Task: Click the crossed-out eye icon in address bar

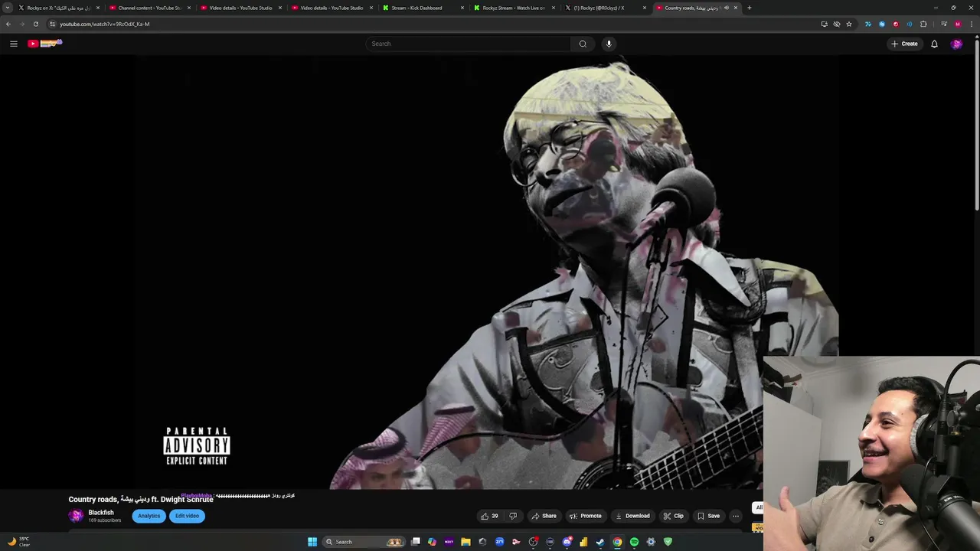Action: (x=836, y=24)
